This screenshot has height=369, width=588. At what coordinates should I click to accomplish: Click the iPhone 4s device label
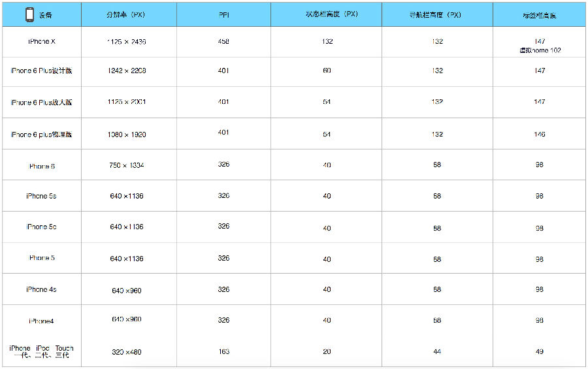(x=41, y=289)
